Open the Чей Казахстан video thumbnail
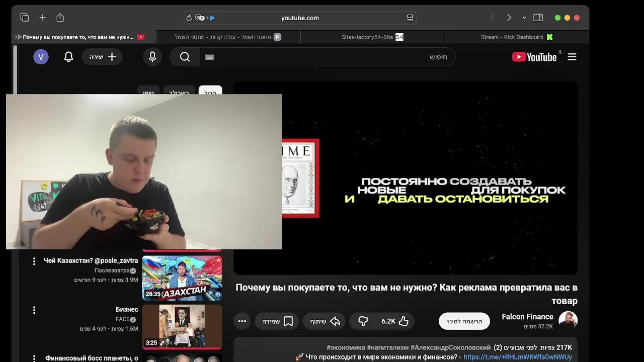This screenshot has width=644, height=362. pyautogui.click(x=182, y=278)
